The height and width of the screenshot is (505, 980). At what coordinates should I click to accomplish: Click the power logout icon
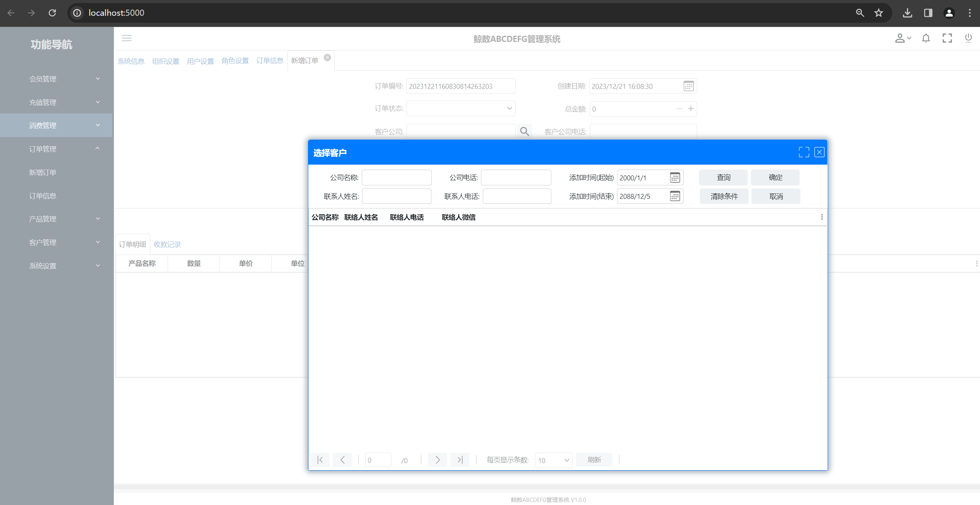pyautogui.click(x=968, y=38)
